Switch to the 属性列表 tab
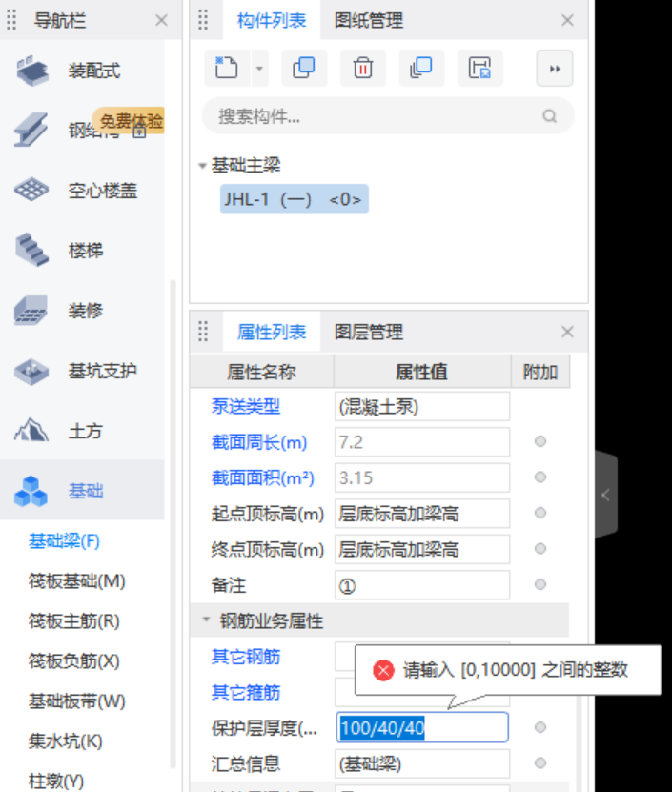Image resolution: width=672 pixels, height=792 pixels. 272,332
